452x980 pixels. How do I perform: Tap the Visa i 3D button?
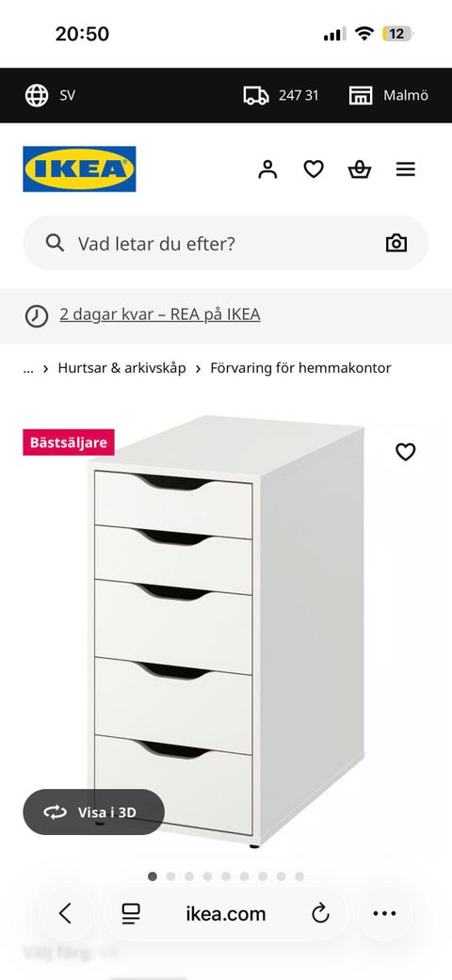coord(94,811)
